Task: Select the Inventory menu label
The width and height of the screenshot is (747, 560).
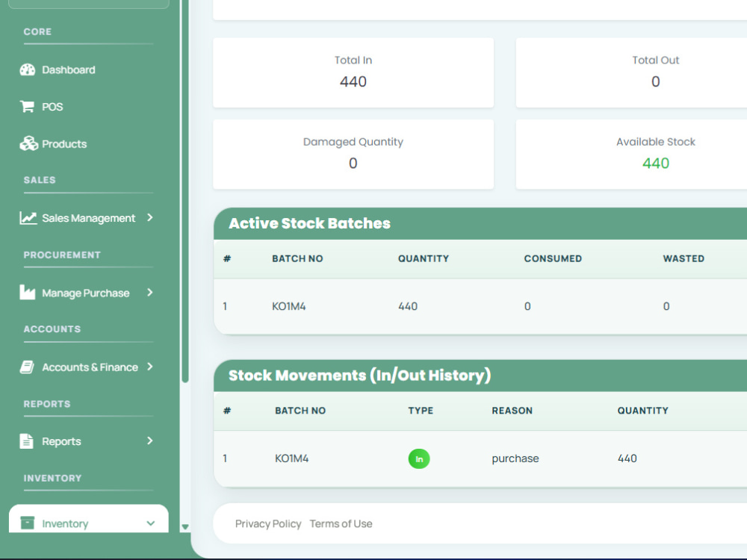Action: [65, 524]
